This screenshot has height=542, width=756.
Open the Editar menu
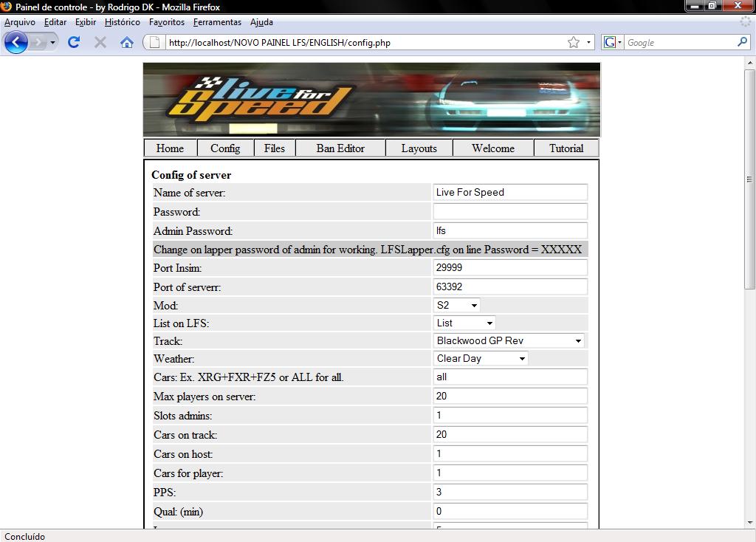tap(55, 22)
